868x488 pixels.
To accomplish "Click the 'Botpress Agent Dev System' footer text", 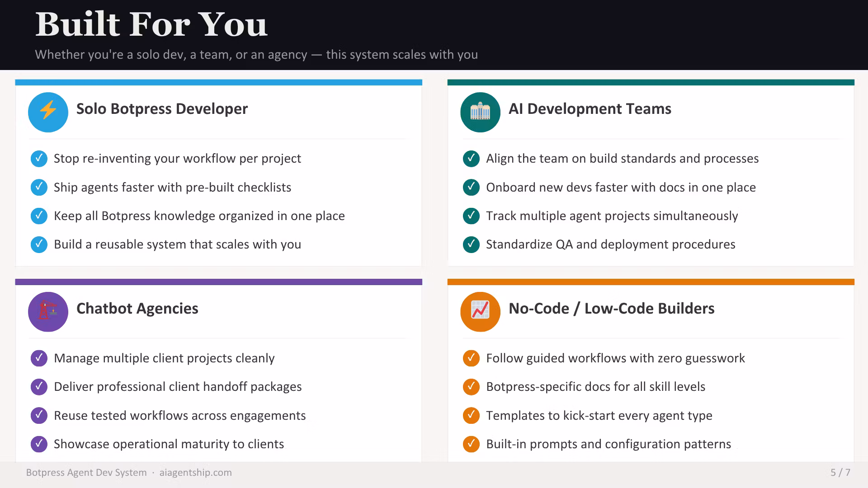I will coord(86,473).
